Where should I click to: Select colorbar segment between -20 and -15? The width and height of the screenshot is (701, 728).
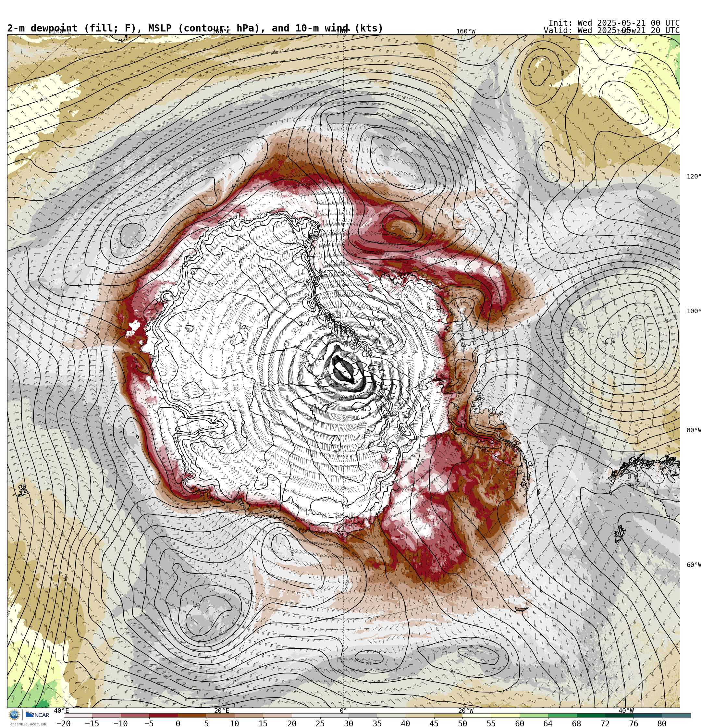click(x=78, y=715)
